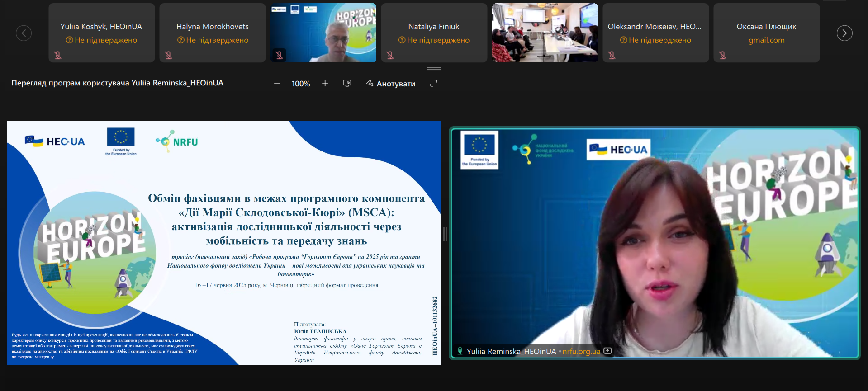This screenshot has width=868, height=391.
Task: Click muted mic icon on Yuliia Koshyk tile
Action: pos(58,55)
